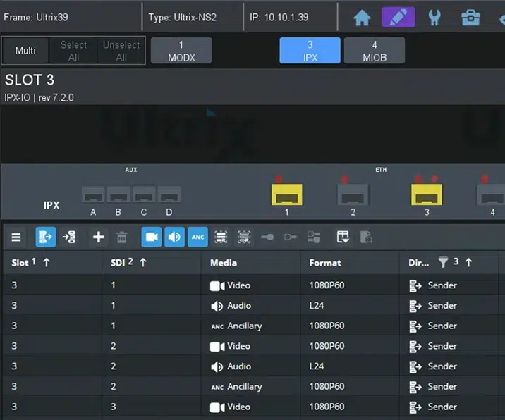Click the Type: Ultrix-NS2 label
Image resolution: width=505 pixels, height=420 pixels.
pos(182,18)
